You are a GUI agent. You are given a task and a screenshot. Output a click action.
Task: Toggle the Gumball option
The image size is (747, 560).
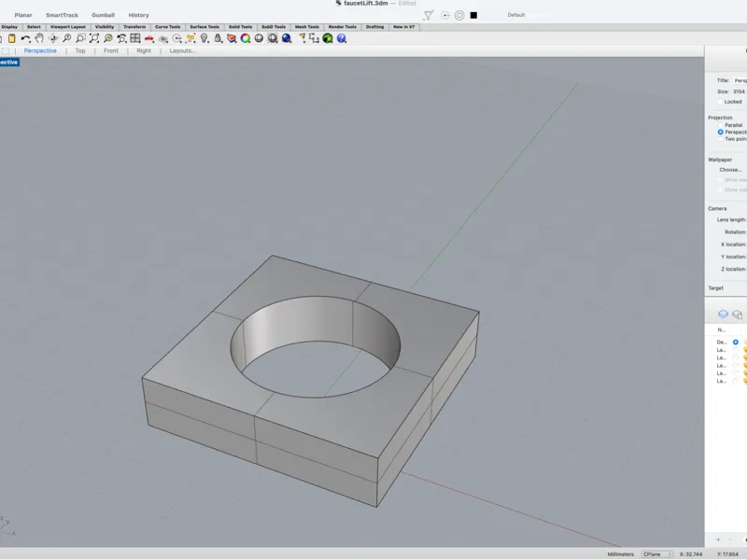(x=103, y=15)
